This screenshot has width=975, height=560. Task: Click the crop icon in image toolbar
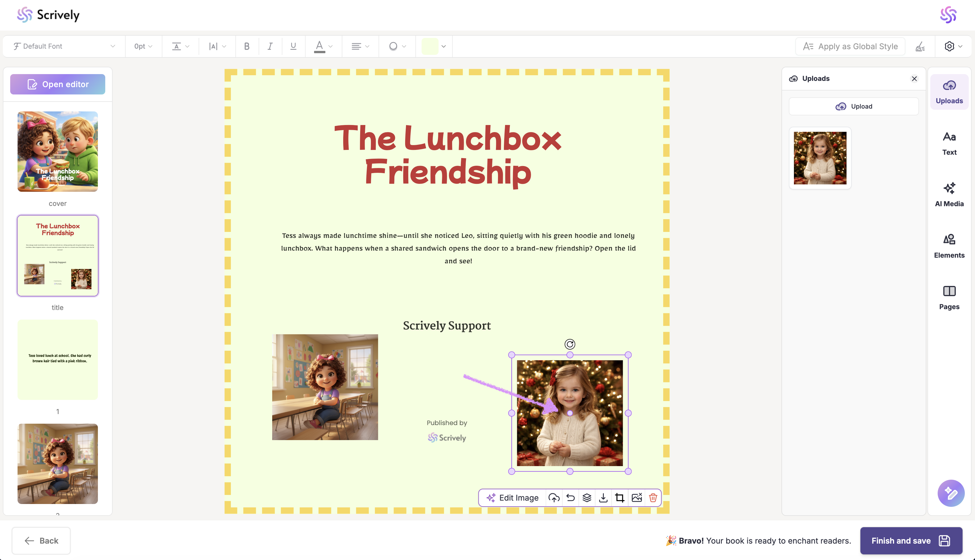[x=619, y=498]
